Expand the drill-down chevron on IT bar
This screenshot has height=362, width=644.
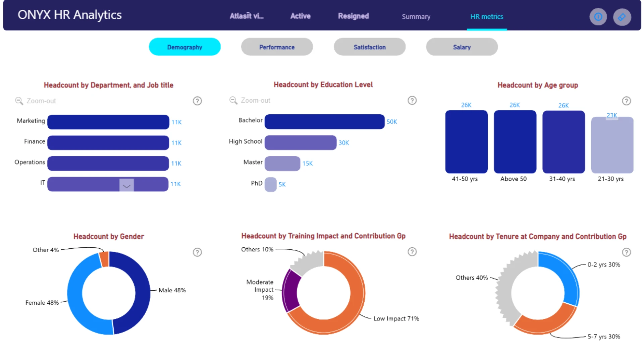click(x=126, y=185)
